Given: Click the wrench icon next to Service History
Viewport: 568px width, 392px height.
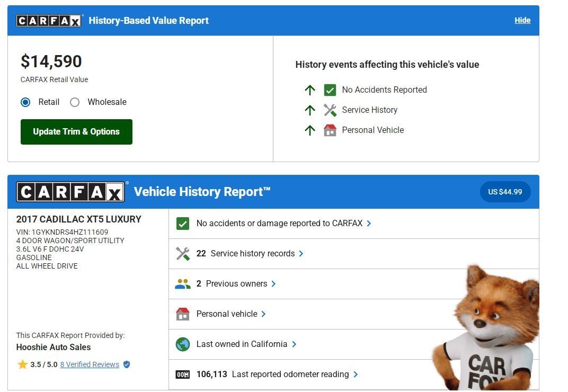Looking at the screenshot, I should 330,110.
